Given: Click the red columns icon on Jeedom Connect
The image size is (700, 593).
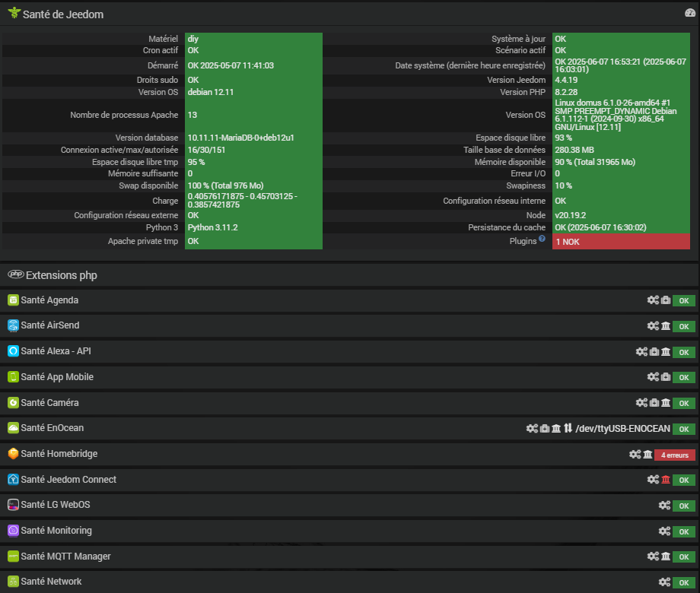Looking at the screenshot, I should click(666, 480).
